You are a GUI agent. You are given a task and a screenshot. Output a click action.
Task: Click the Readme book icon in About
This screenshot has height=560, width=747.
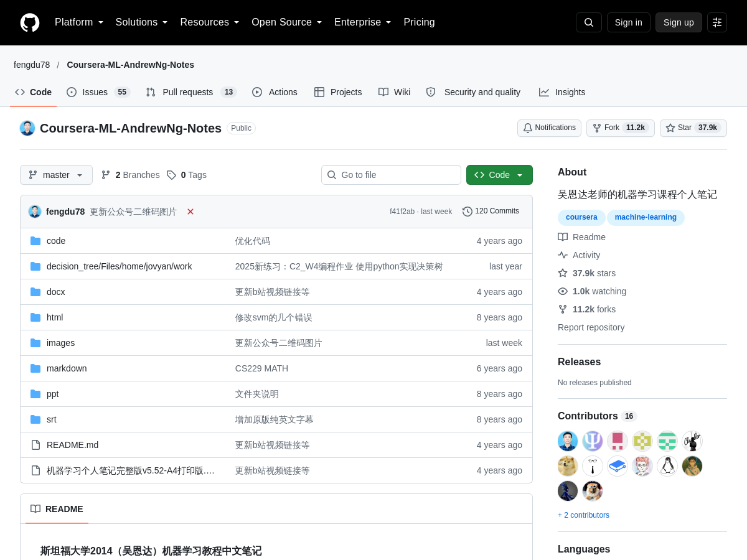click(x=563, y=237)
